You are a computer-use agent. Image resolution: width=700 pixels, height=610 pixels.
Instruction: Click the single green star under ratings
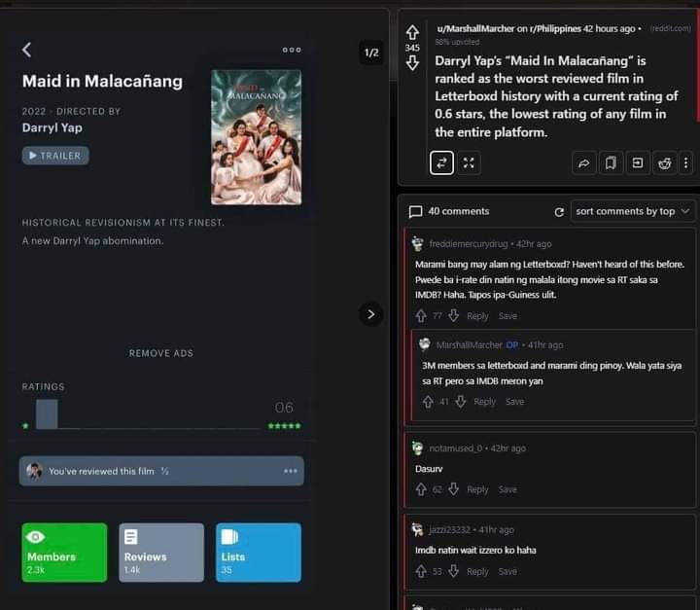[x=25, y=426]
